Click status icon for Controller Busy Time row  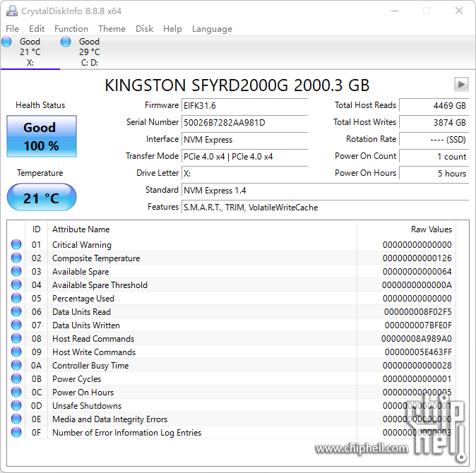coord(16,365)
